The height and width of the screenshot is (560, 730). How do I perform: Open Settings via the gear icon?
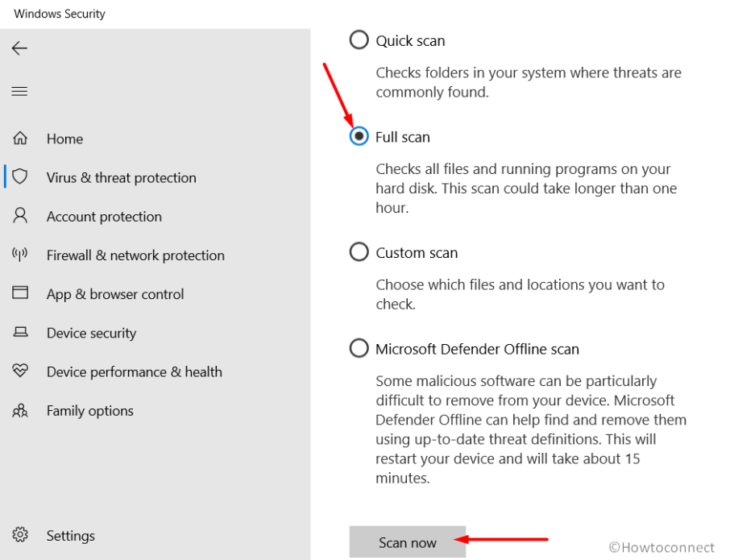(19, 535)
